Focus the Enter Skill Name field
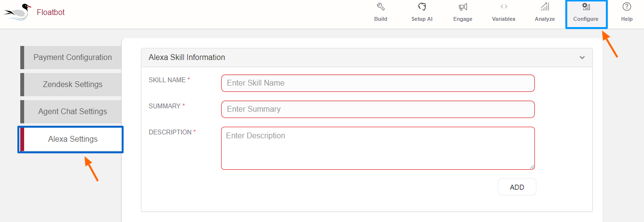The image size is (644, 222). 378,83
